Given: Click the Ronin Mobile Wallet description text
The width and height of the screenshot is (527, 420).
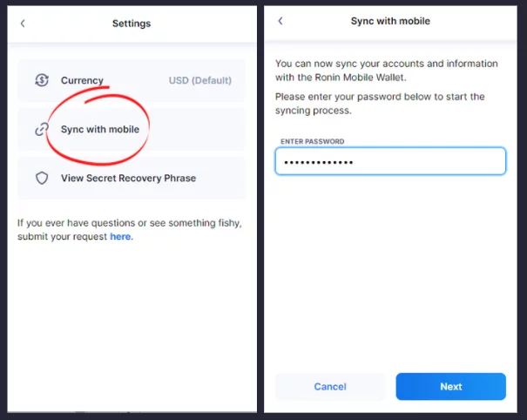Looking at the screenshot, I should pos(373,70).
